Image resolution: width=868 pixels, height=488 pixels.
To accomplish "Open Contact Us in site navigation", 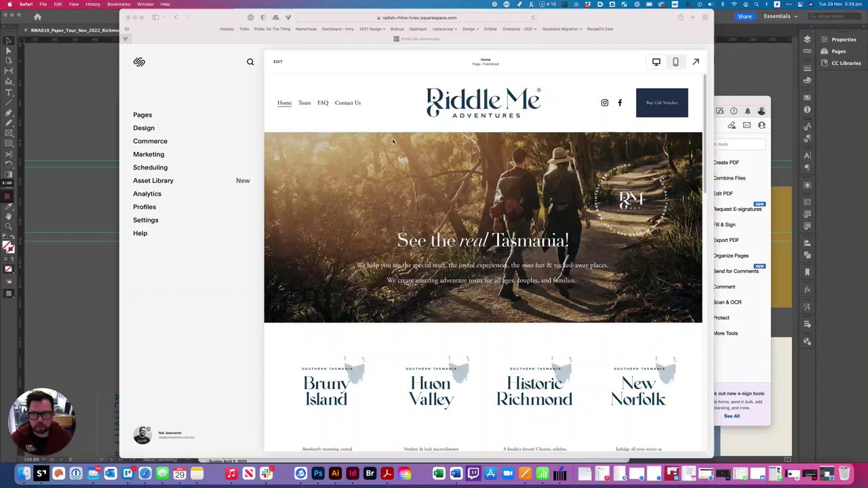I will point(348,103).
